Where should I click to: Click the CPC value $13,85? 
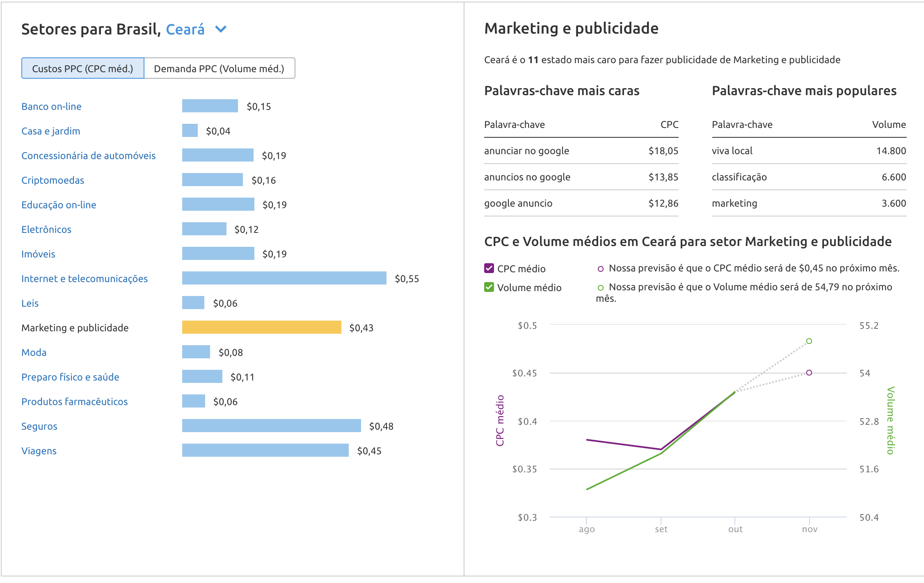(x=663, y=177)
